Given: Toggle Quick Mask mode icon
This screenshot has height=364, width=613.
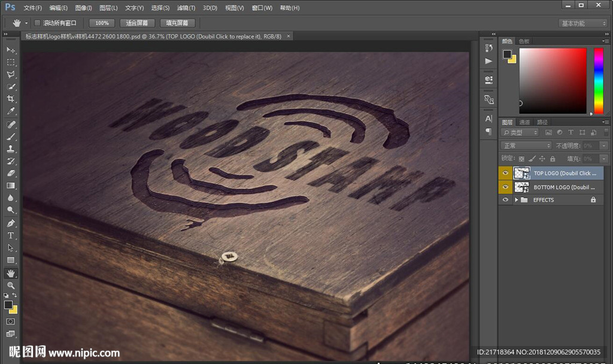Looking at the screenshot, I should [x=11, y=321].
